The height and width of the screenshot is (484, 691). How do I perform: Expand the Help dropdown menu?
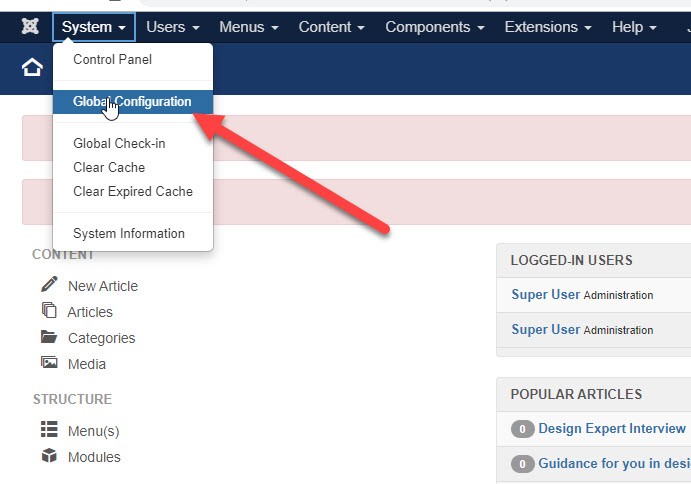(x=634, y=27)
